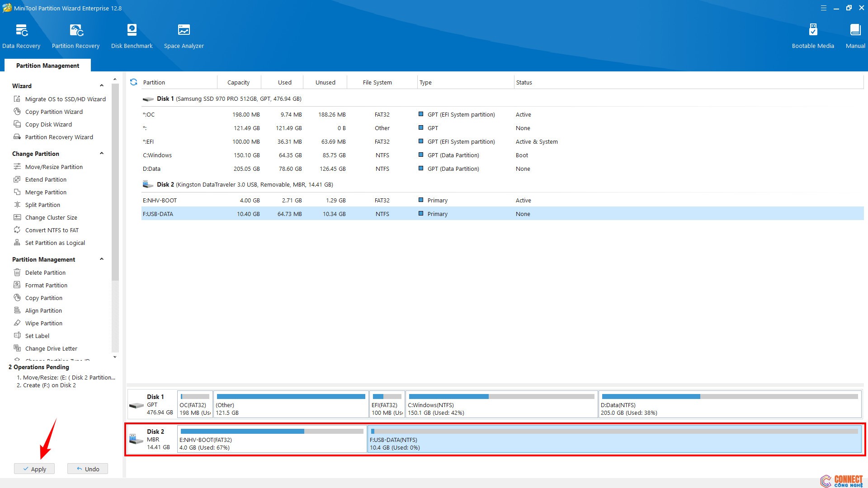The width and height of the screenshot is (868, 488).
Task: Sort by the Partition column header
Action: [179, 82]
